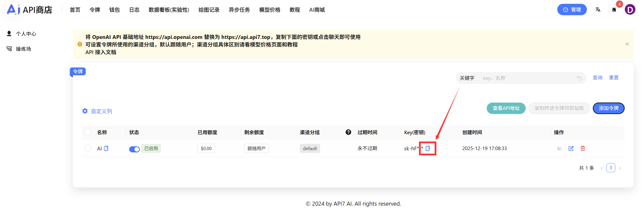Go to previous page arrow in pagination
Viewport: 644px width, 213px height.
[x=602, y=168]
